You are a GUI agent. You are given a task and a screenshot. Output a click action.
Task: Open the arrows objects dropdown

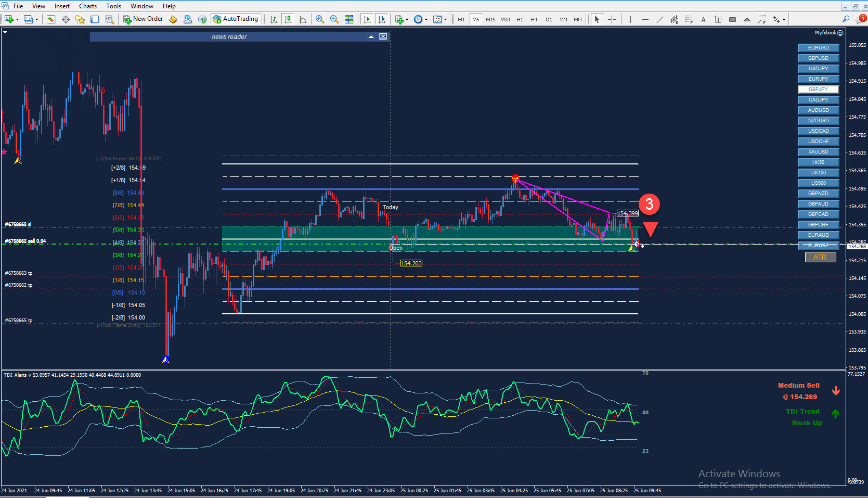point(779,19)
